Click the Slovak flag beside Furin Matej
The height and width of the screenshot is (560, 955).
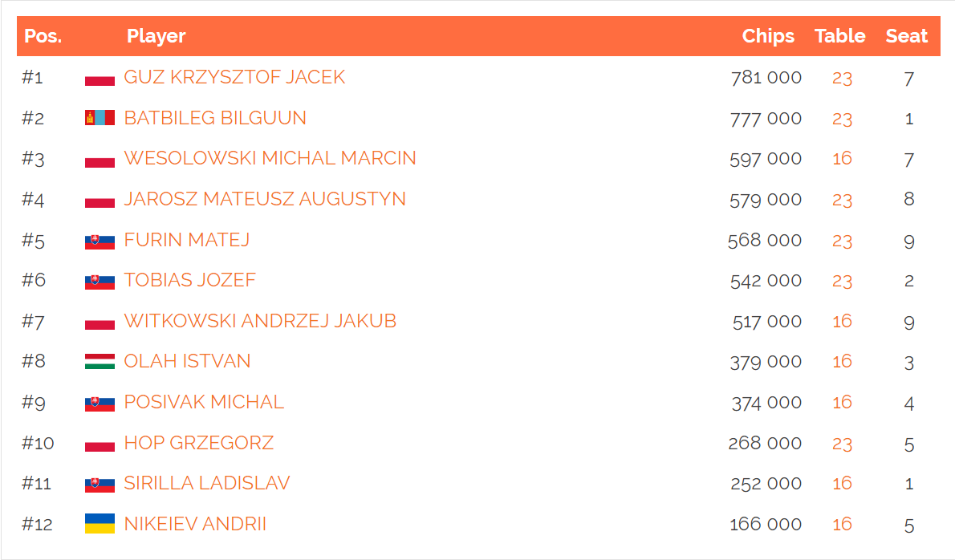(100, 240)
